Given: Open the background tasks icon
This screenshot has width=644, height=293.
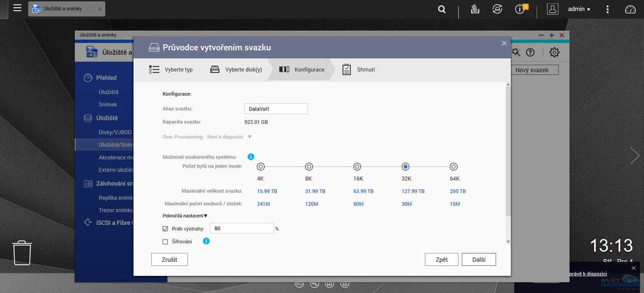Looking at the screenshot, I should [x=474, y=9].
